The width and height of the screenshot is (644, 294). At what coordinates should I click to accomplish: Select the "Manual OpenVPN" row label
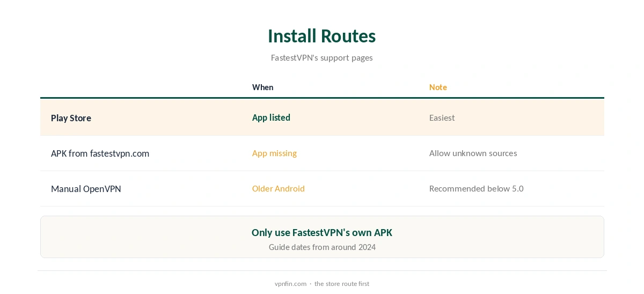pyautogui.click(x=86, y=189)
